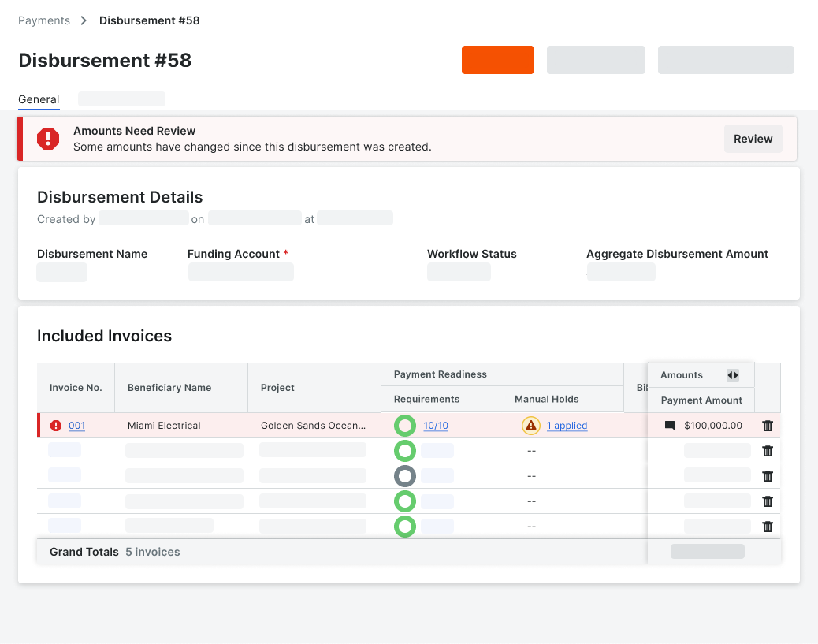Viewport: 818px width, 644px height.
Task: Click the Disbursement Name input field
Action: tap(61, 272)
